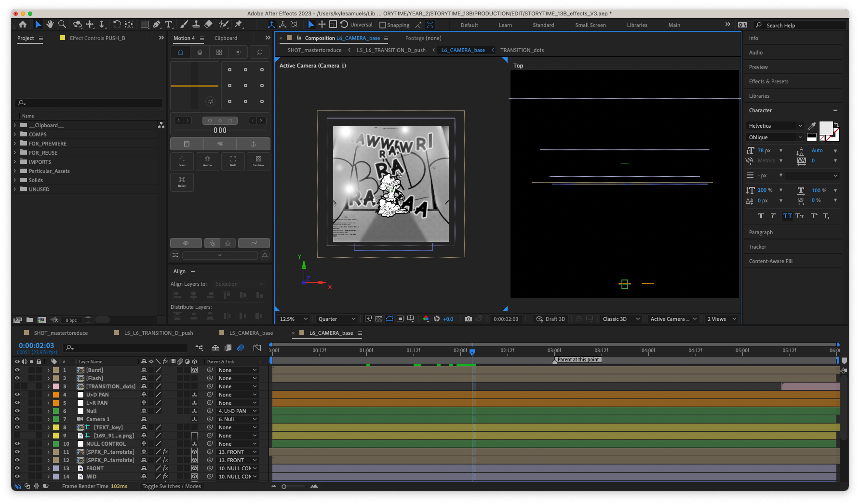
Task: Open the magnification 12.5% dropdown
Action: [x=294, y=319]
